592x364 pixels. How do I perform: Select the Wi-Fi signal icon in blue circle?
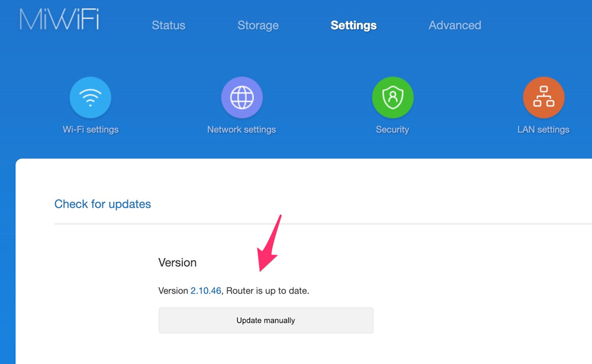[91, 97]
